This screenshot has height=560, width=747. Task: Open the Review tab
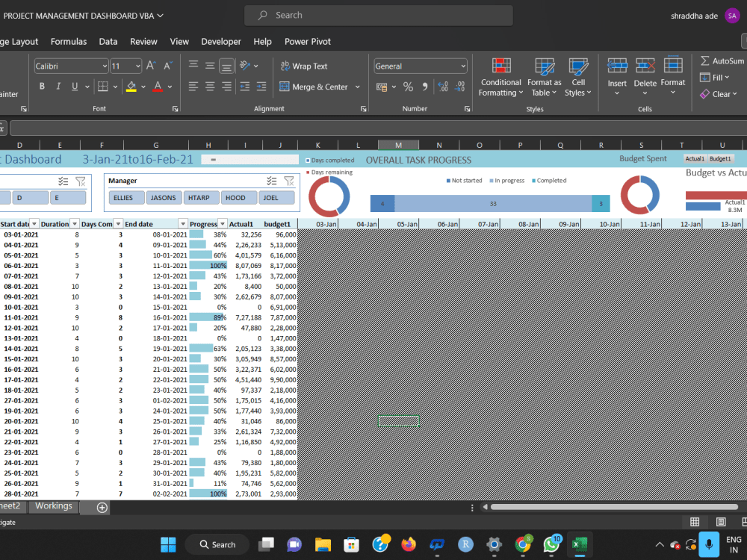[x=143, y=41]
